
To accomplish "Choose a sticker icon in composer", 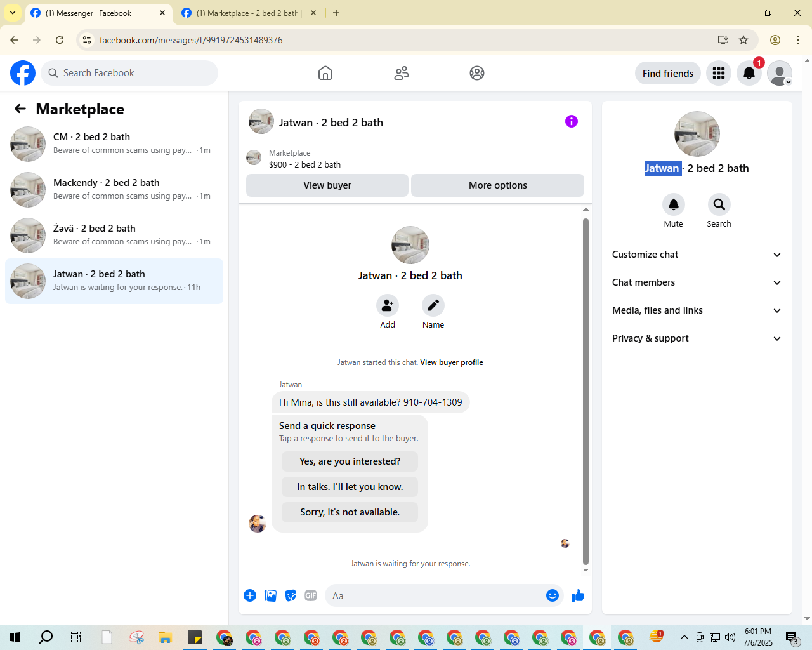I will [291, 595].
